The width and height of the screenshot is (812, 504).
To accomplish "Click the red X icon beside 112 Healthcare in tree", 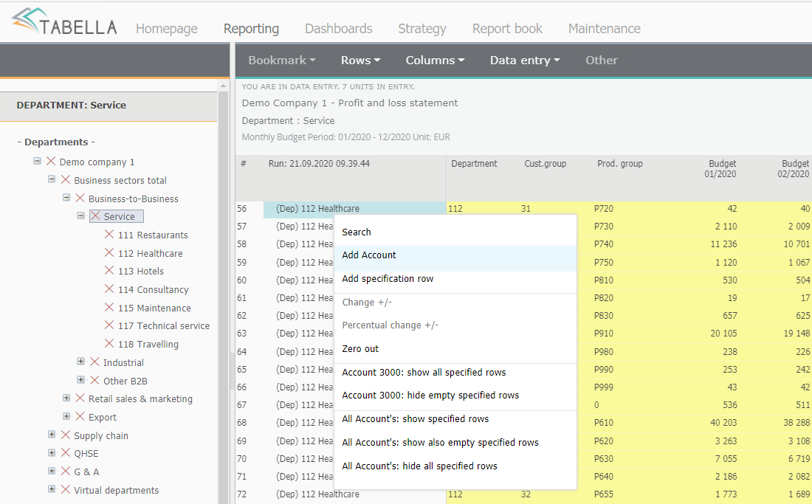I will pos(109,252).
